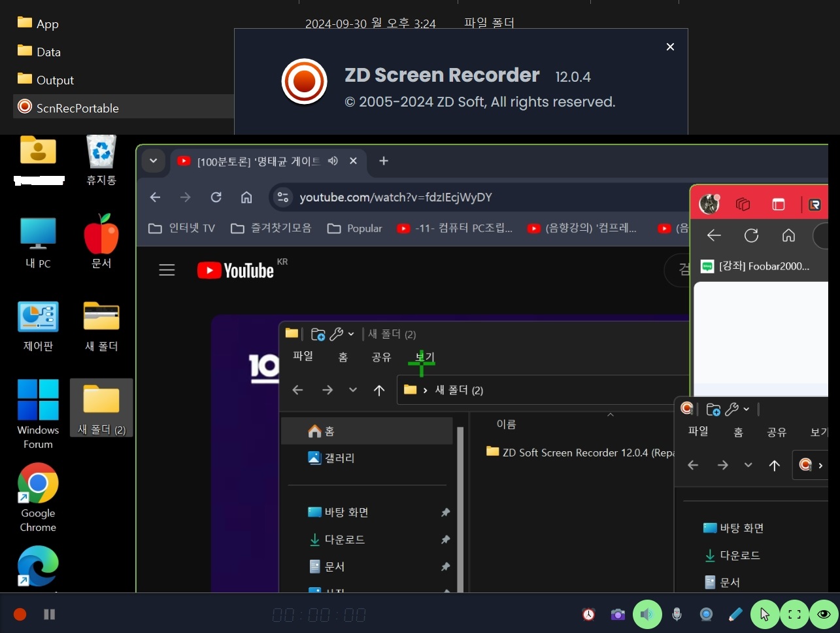The height and width of the screenshot is (633, 840).
Task: Click the ZD Screen Recorder logo icon
Action: click(x=304, y=82)
